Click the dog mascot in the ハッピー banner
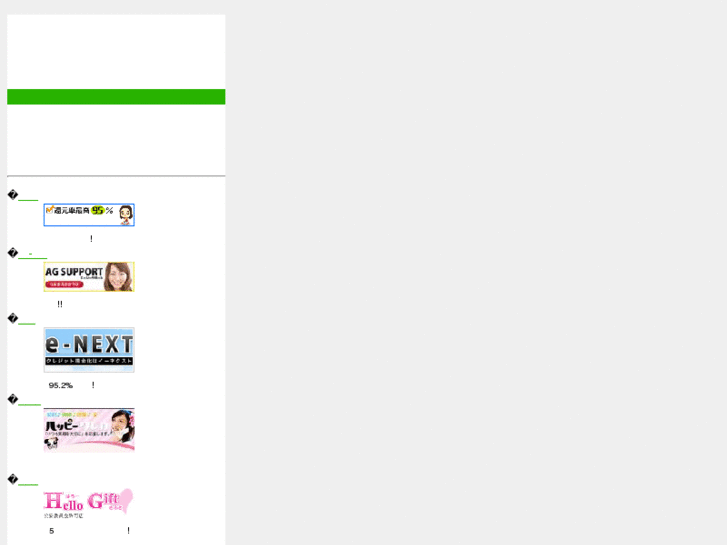Image resolution: width=727 pixels, height=545 pixels. tap(52, 443)
